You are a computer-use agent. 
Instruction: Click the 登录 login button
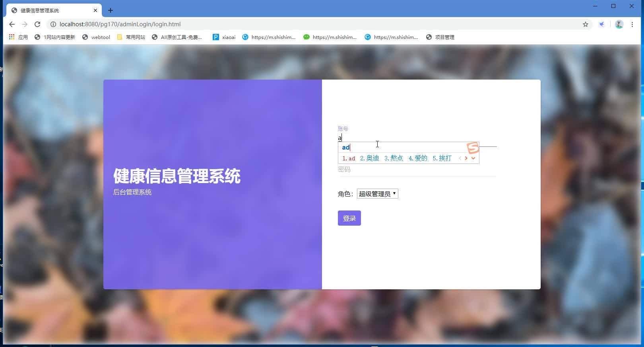[349, 218]
